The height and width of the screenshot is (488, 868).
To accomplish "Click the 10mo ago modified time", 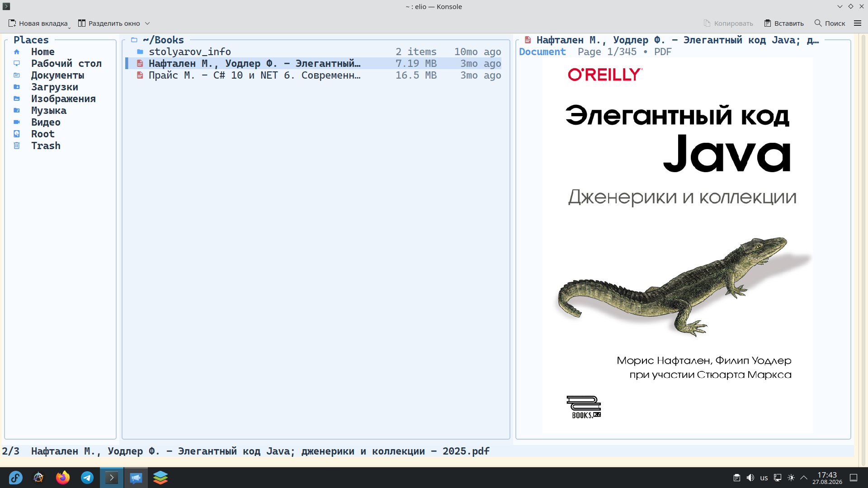I will [x=477, y=52].
